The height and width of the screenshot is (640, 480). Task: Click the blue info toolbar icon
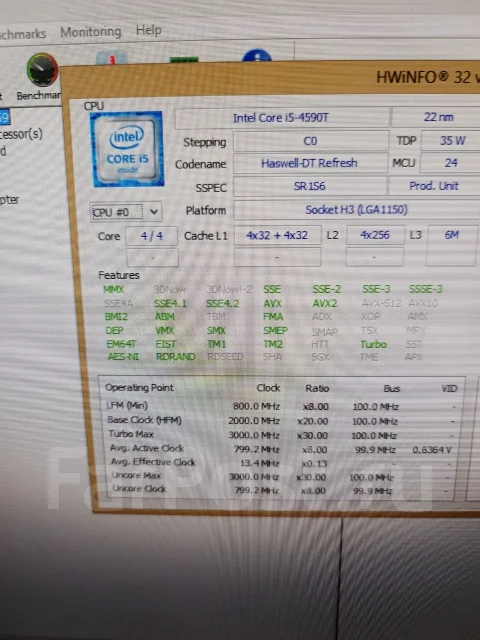tap(257, 56)
